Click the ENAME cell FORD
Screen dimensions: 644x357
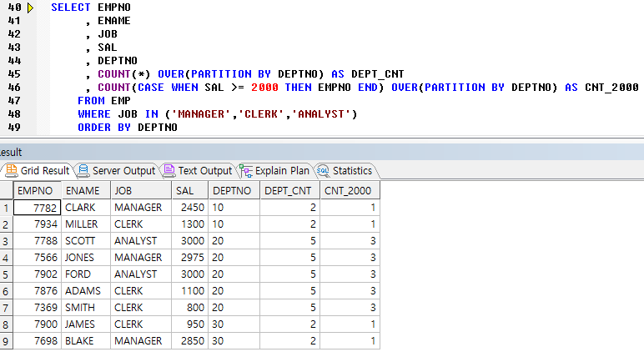[86, 274]
